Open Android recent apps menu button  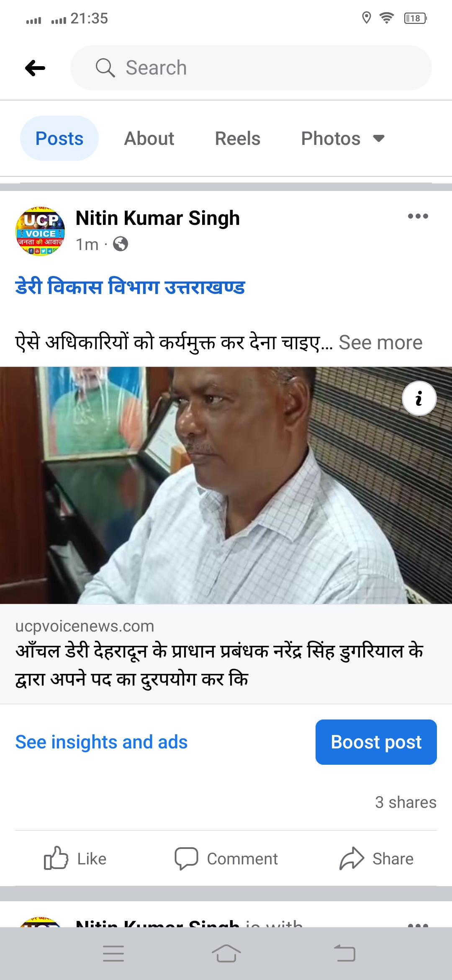click(113, 954)
